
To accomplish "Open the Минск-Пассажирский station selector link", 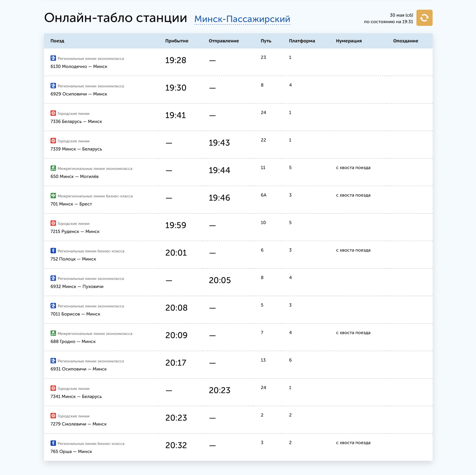I will (242, 19).
